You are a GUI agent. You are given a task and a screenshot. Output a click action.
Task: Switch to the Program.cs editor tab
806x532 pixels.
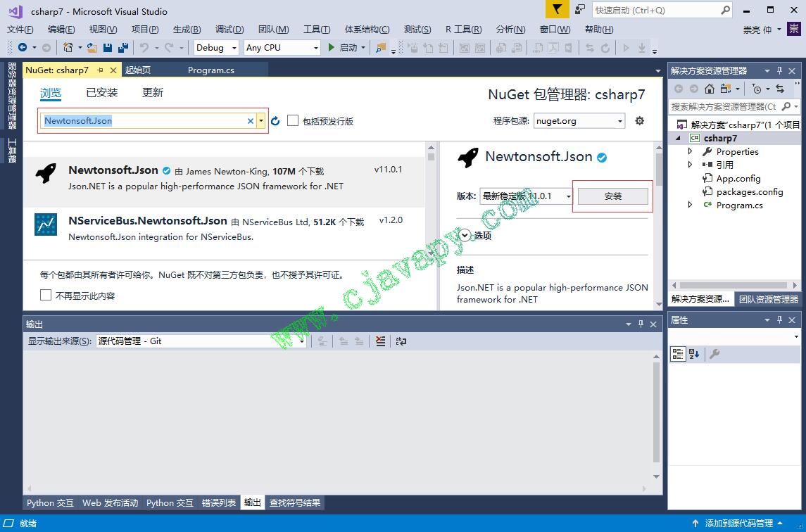tap(210, 70)
